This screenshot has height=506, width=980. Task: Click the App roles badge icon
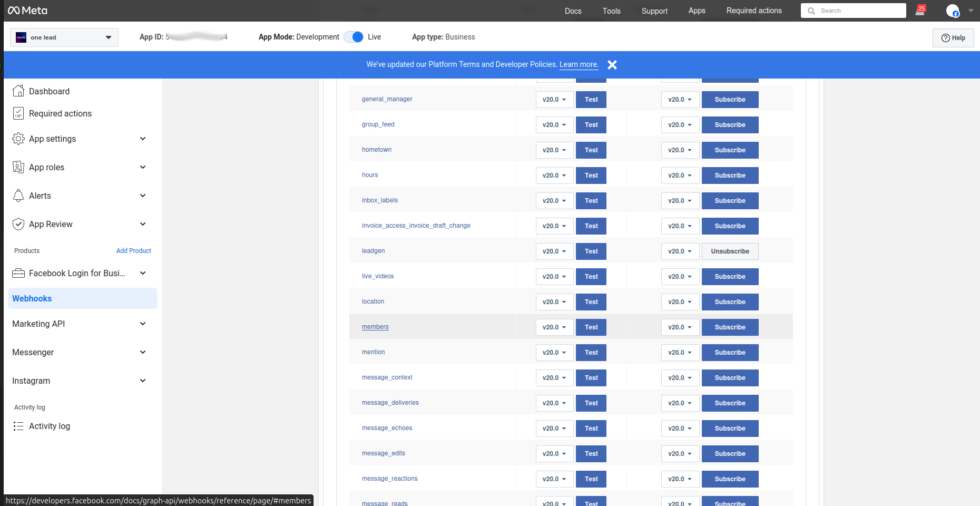click(18, 167)
